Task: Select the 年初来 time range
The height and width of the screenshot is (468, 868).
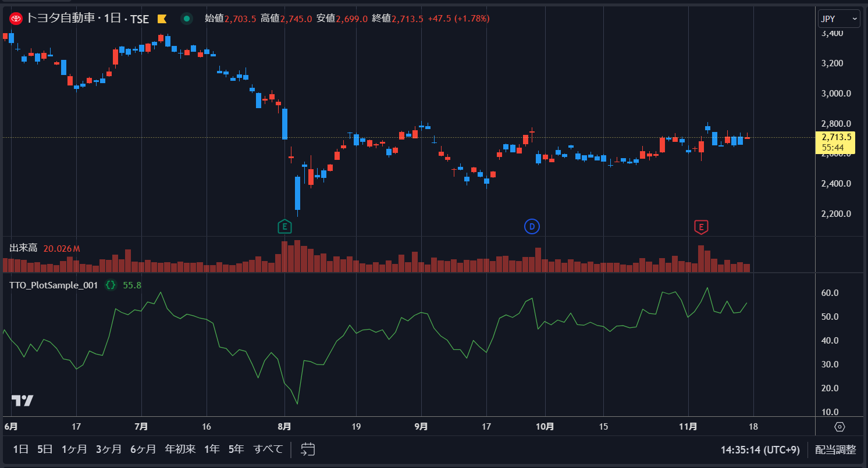Action: click(180, 449)
